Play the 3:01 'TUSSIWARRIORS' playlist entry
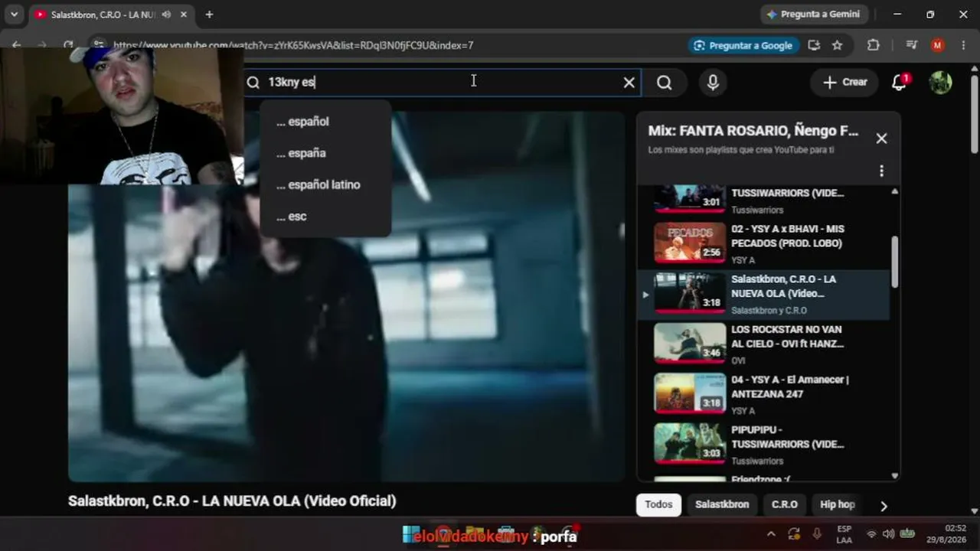 764,201
